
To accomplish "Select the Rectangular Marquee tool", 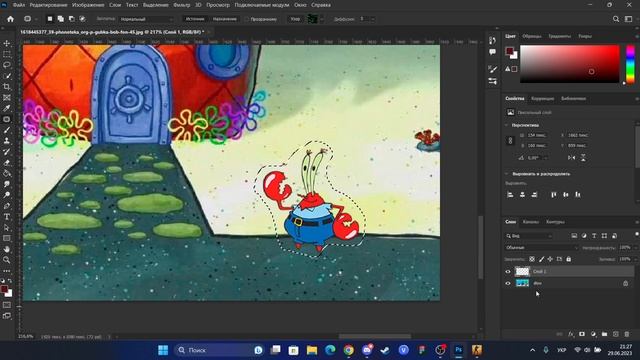I will (x=7, y=54).
